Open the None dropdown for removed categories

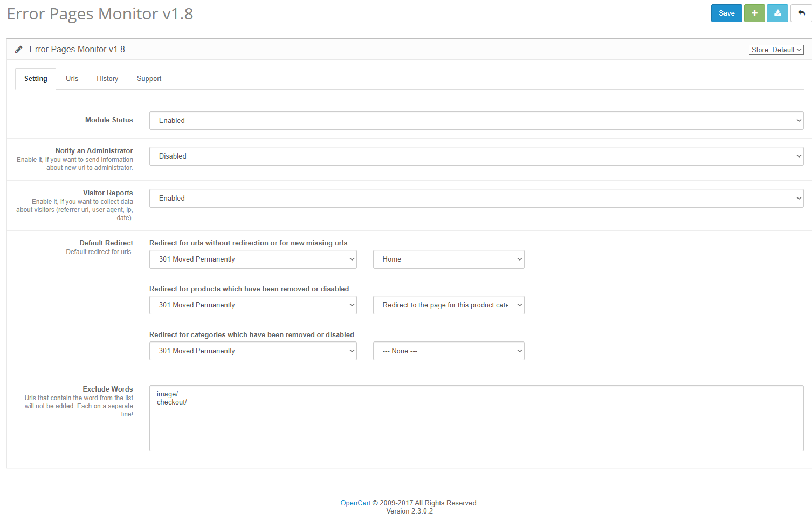(448, 351)
